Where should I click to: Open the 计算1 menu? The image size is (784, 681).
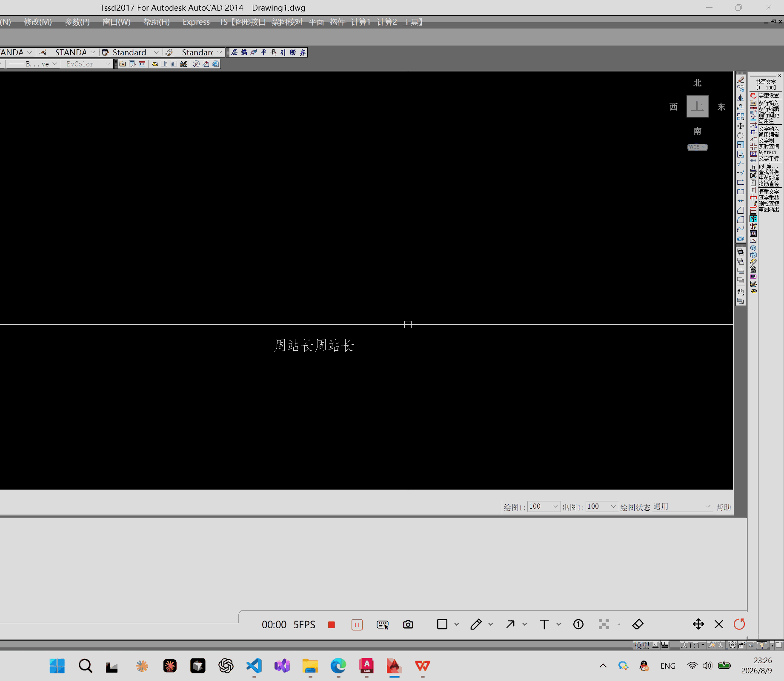(361, 22)
